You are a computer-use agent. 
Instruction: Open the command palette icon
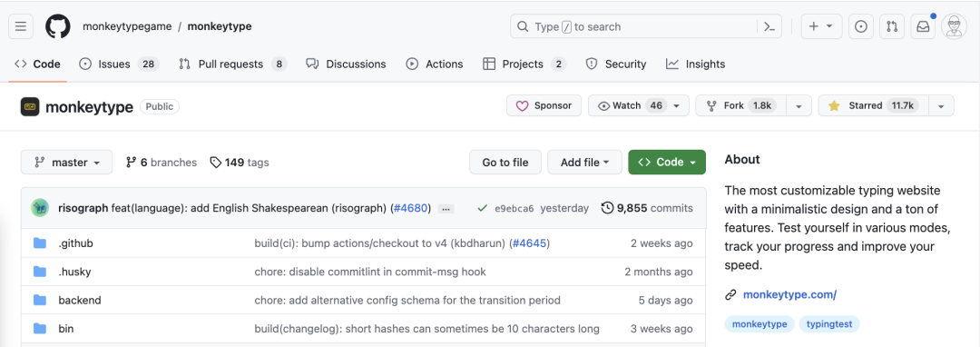click(769, 27)
